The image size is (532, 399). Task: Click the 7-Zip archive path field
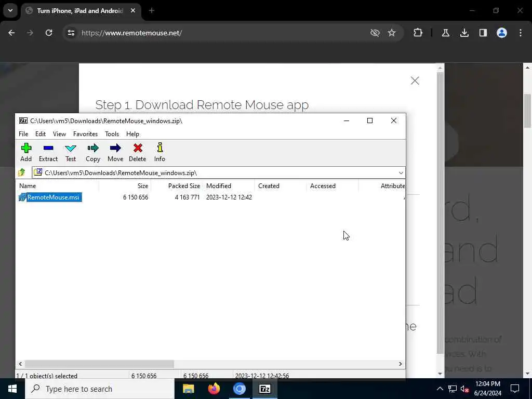[x=215, y=173]
